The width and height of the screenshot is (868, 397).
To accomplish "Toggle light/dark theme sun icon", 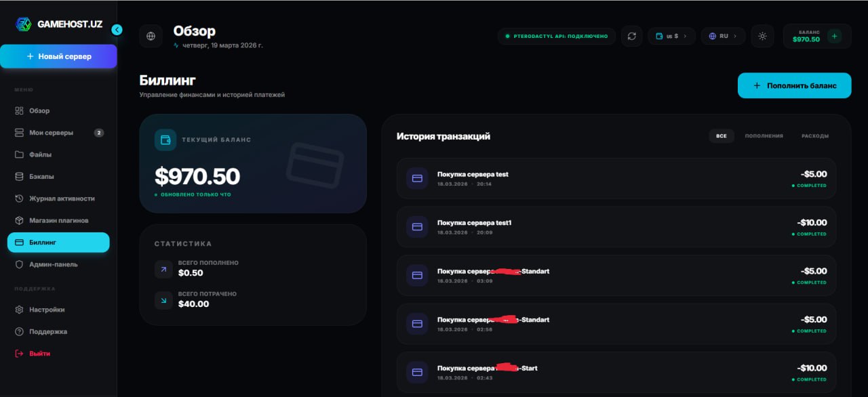I will (762, 36).
